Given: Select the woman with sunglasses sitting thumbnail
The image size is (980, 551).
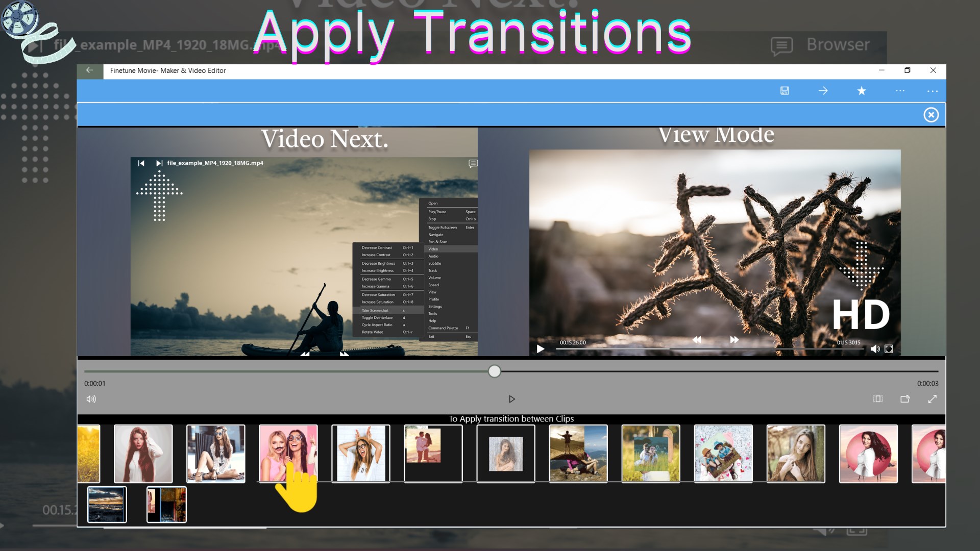Looking at the screenshot, I should (215, 454).
